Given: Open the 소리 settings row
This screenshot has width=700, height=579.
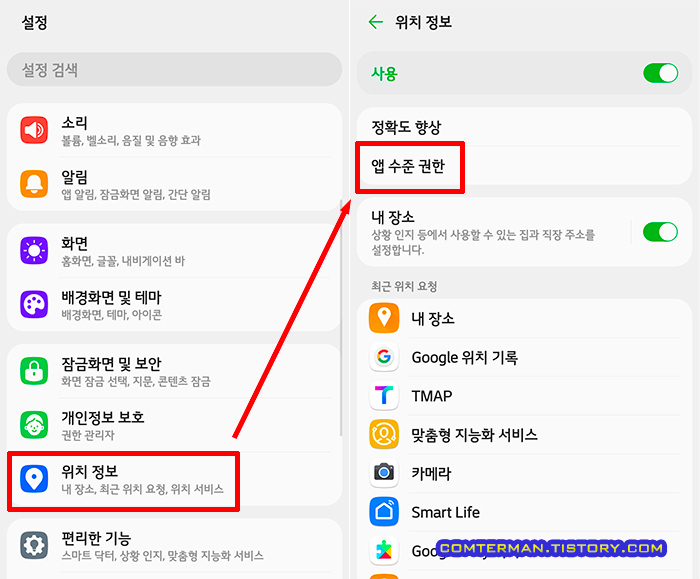Looking at the screenshot, I should point(175,130).
